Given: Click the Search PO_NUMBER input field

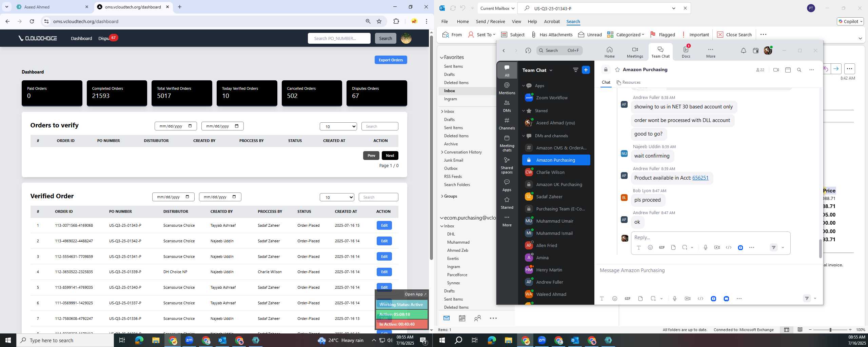Looking at the screenshot, I should 339,38.
